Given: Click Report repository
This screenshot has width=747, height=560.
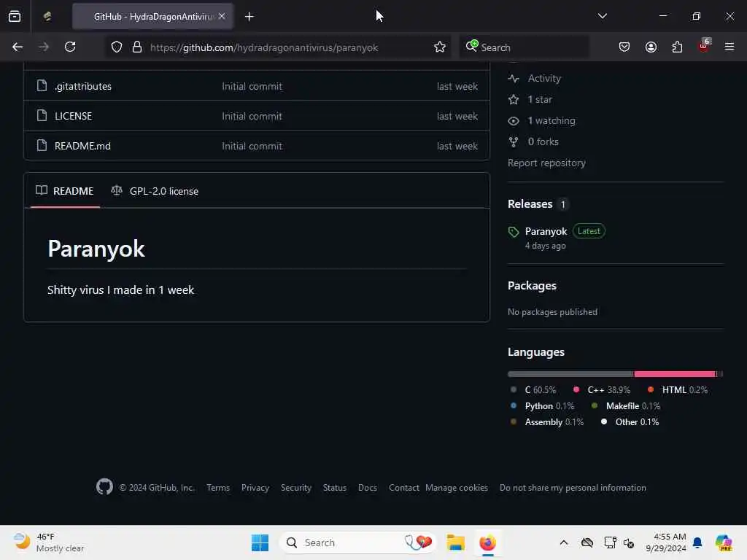Looking at the screenshot, I should (546, 163).
